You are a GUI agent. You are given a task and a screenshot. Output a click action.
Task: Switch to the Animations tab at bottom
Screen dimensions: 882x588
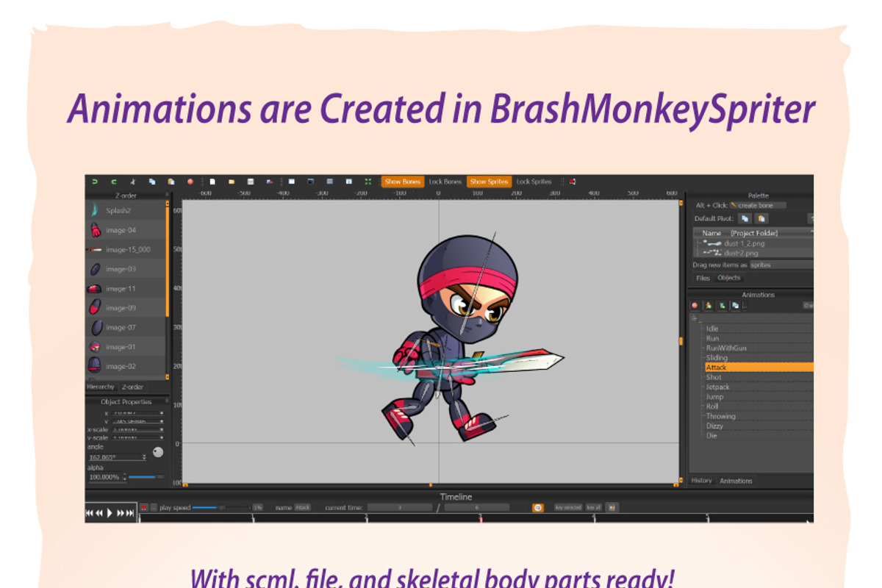(736, 481)
